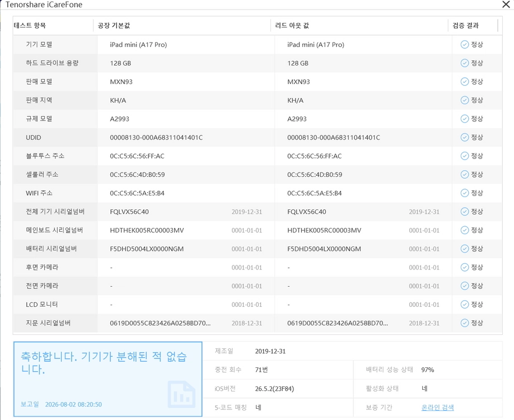Click check icon in WIFI 주소 row
514x420 pixels.
(x=465, y=193)
